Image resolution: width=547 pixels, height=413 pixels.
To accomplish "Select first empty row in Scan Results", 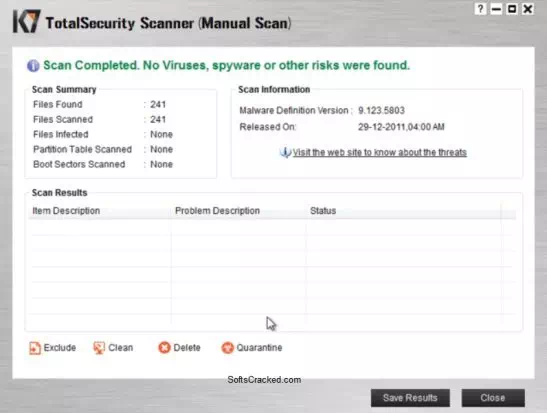I will pyautogui.click(x=272, y=227).
